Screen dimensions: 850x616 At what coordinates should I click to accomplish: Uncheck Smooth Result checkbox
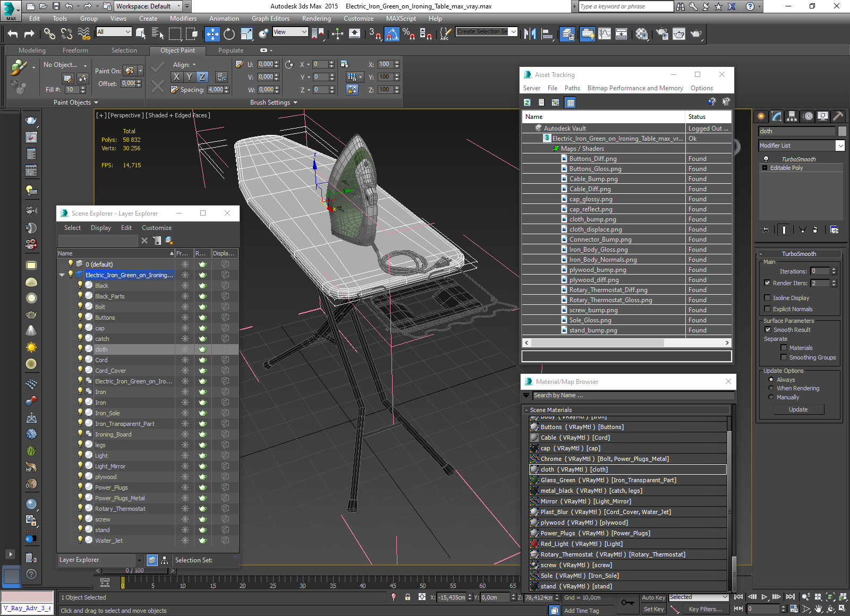(x=768, y=330)
